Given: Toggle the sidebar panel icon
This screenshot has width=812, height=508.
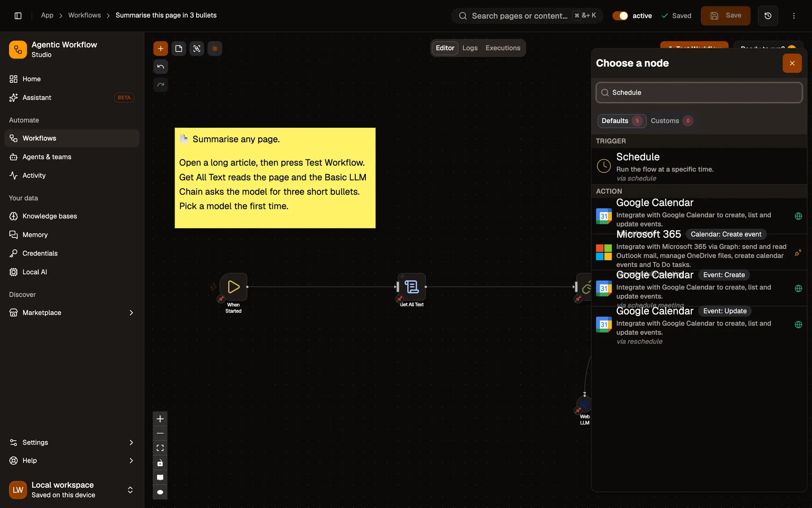Looking at the screenshot, I should (x=18, y=15).
